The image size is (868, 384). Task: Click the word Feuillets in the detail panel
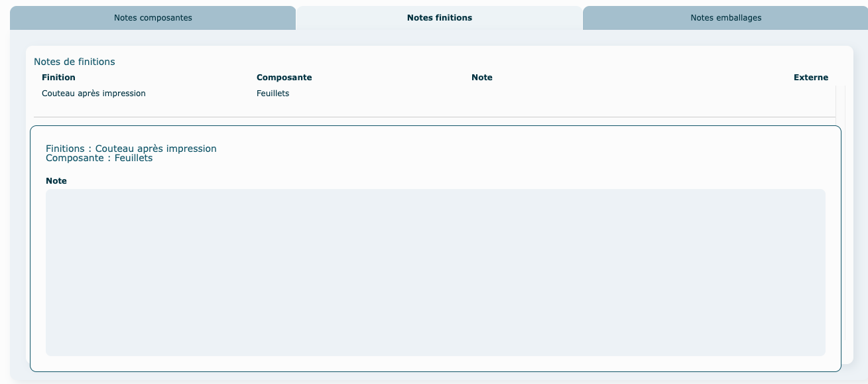(x=133, y=159)
